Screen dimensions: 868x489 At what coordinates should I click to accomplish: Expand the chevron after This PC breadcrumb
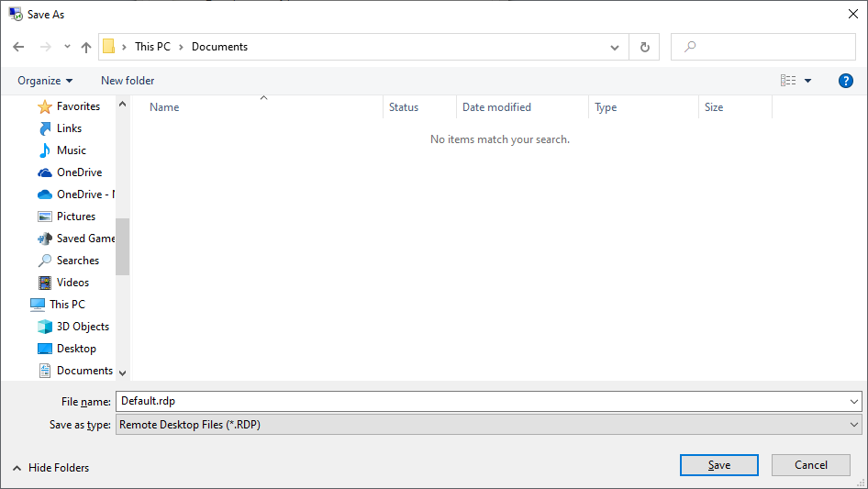pos(181,47)
